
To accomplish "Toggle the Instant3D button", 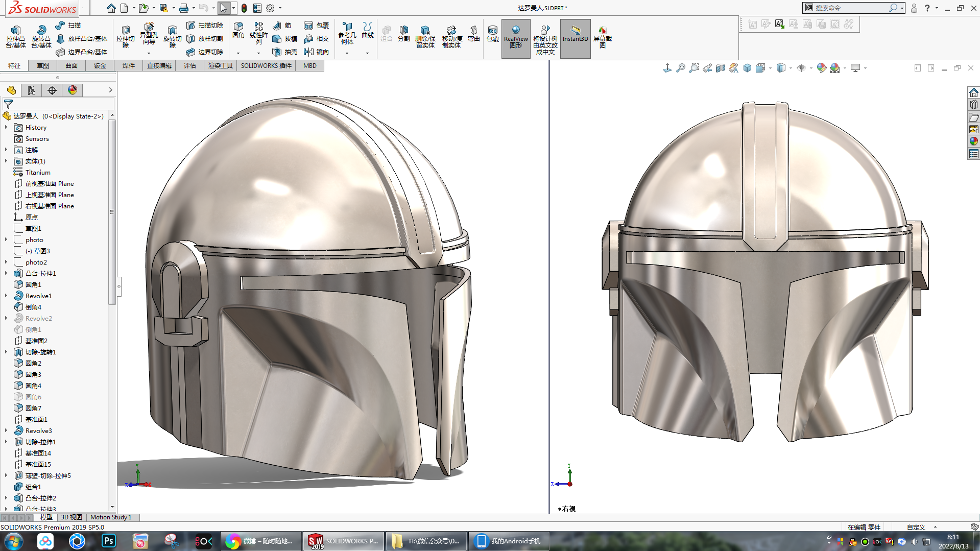I will click(x=575, y=38).
